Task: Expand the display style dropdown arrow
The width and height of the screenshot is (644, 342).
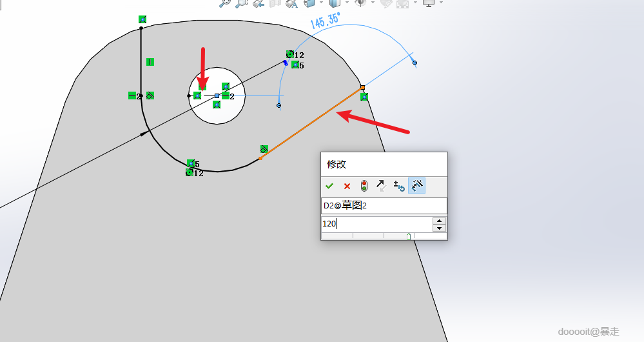Action: tap(347, 3)
